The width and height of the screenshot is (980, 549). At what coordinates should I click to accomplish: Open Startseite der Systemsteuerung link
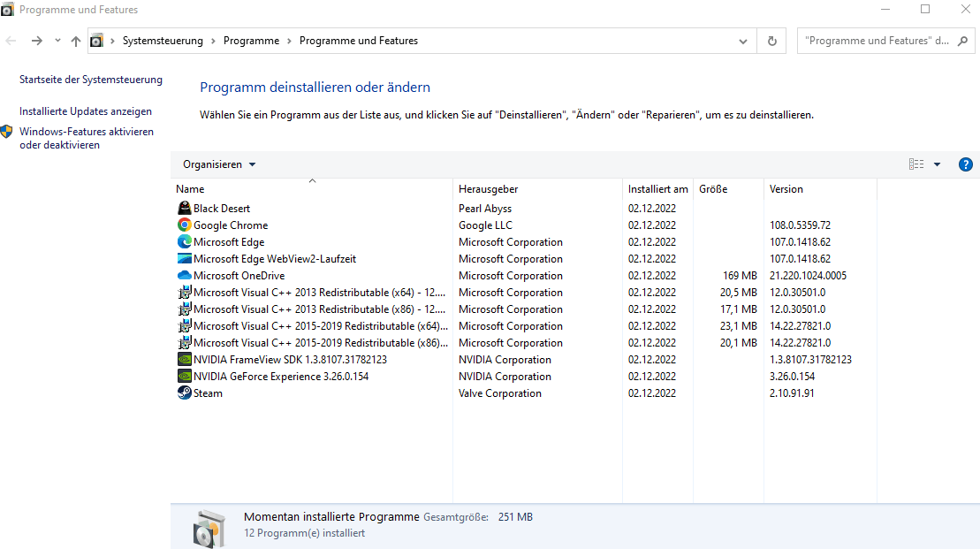tap(91, 80)
